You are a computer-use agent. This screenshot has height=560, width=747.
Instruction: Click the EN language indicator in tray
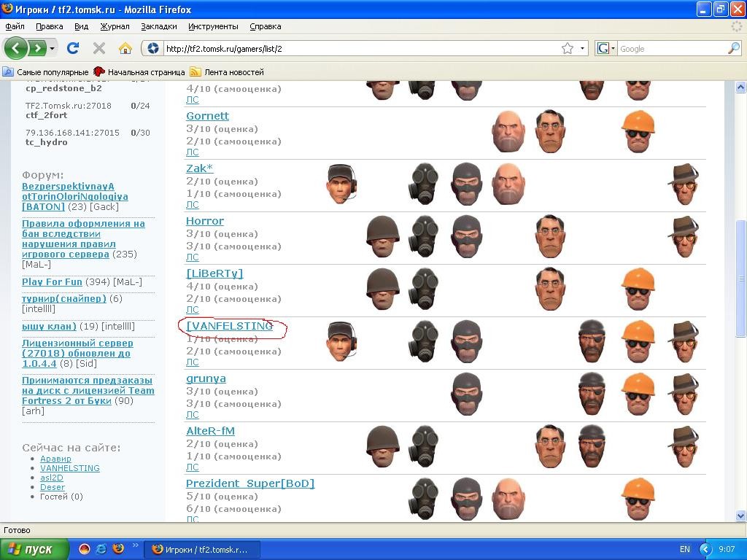tap(684, 549)
